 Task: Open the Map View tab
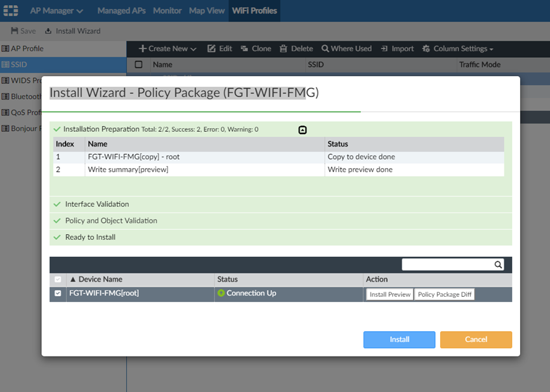pyautogui.click(x=207, y=11)
